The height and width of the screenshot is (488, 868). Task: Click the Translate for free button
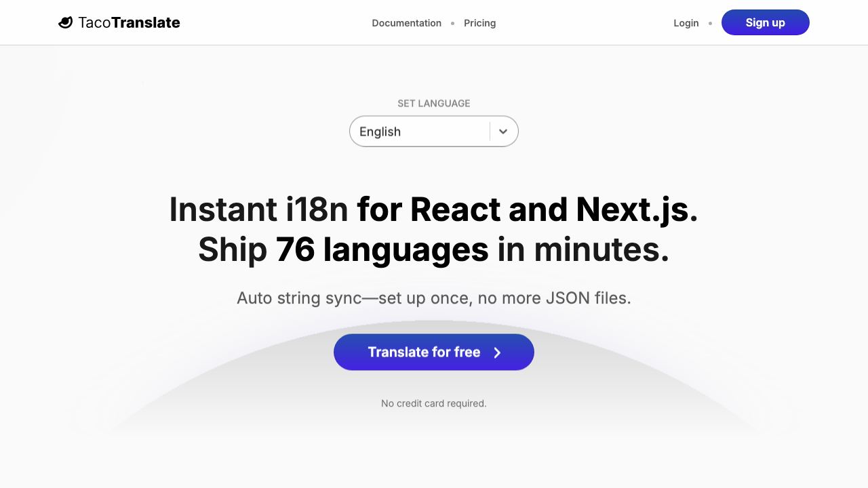[x=433, y=352]
